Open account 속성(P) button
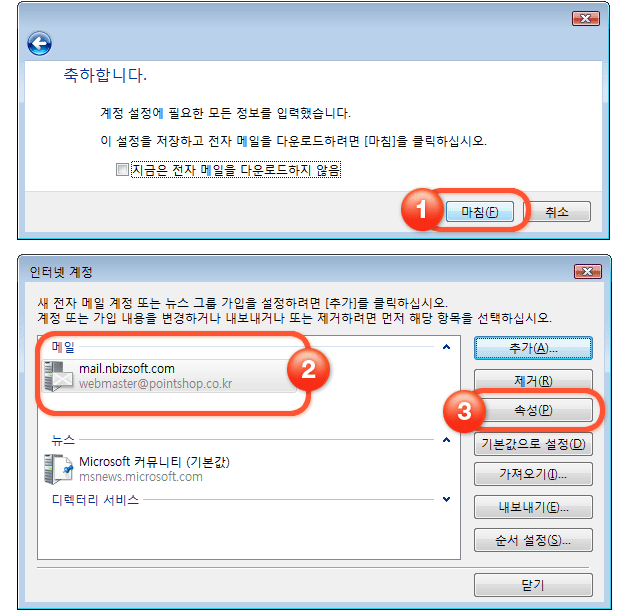626x610 pixels. (533, 410)
